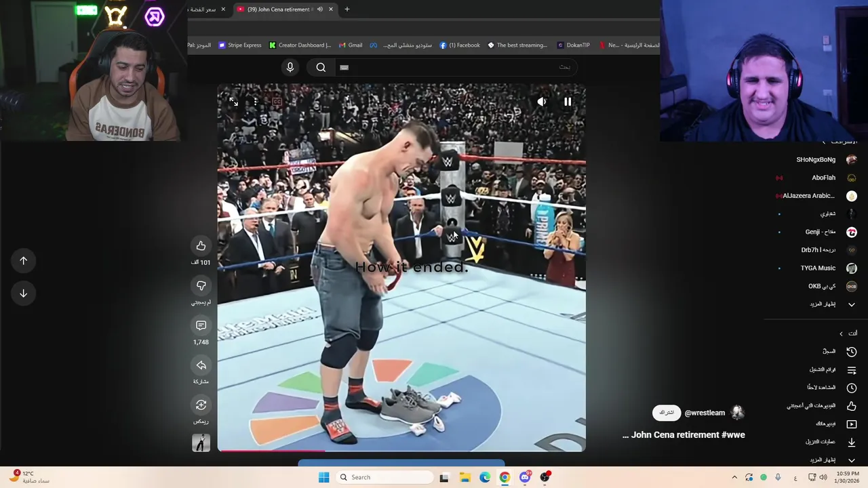The width and height of the screenshot is (868, 488).
Task: Open the Remix option for this short
Action: click(x=201, y=405)
